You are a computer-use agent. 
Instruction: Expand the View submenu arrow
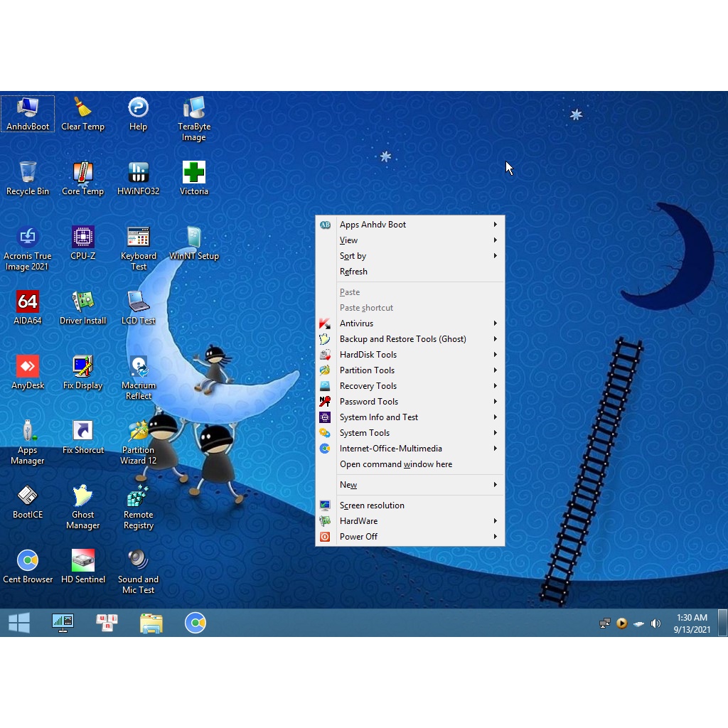click(x=496, y=240)
